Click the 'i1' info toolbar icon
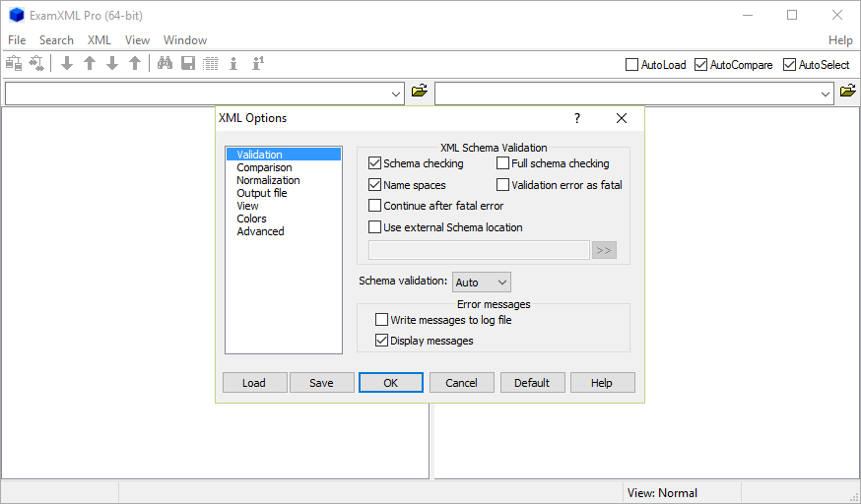The height and width of the screenshot is (504, 861). [x=257, y=64]
